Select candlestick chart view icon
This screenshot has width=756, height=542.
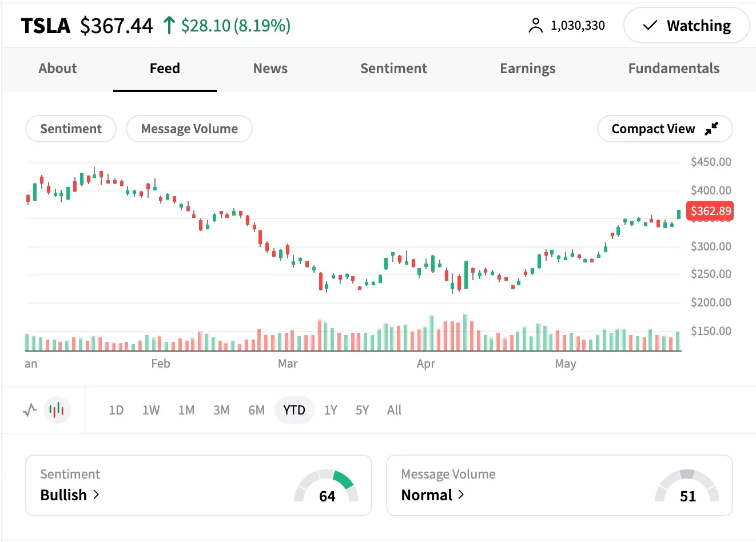pyautogui.click(x=57, y=410)
